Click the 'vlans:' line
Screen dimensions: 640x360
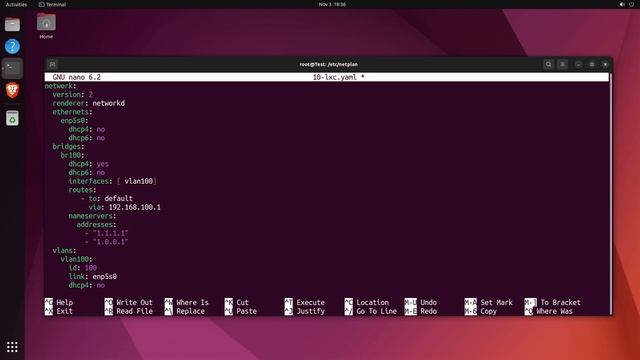click(x=64, y=251)
